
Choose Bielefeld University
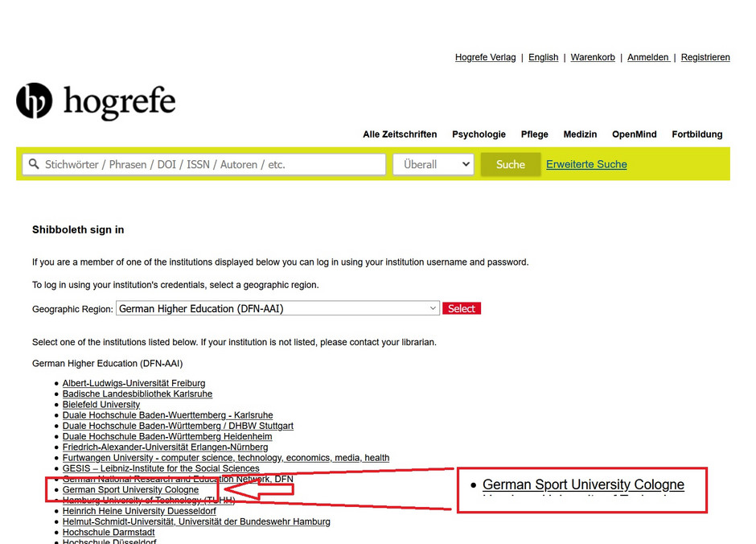[x=101, y=405]
